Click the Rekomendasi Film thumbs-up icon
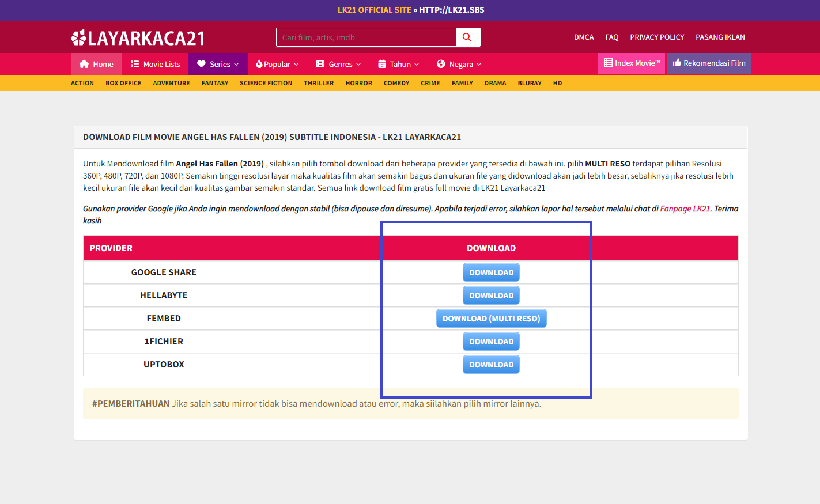Screen dimensions: 820x504 (677, 63)
